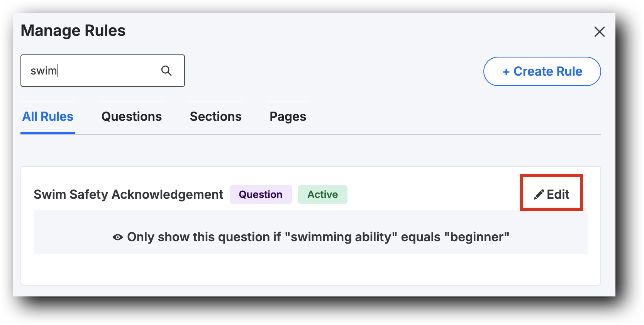
Task: Select the Swim Safety Acknowledgement rule title
Action: point(128,195)
